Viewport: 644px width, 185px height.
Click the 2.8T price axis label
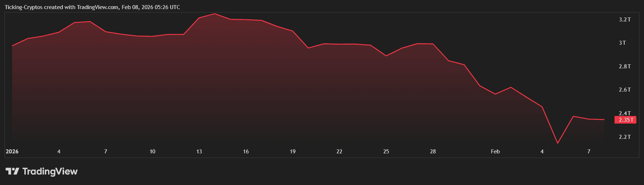pos(625,67)
